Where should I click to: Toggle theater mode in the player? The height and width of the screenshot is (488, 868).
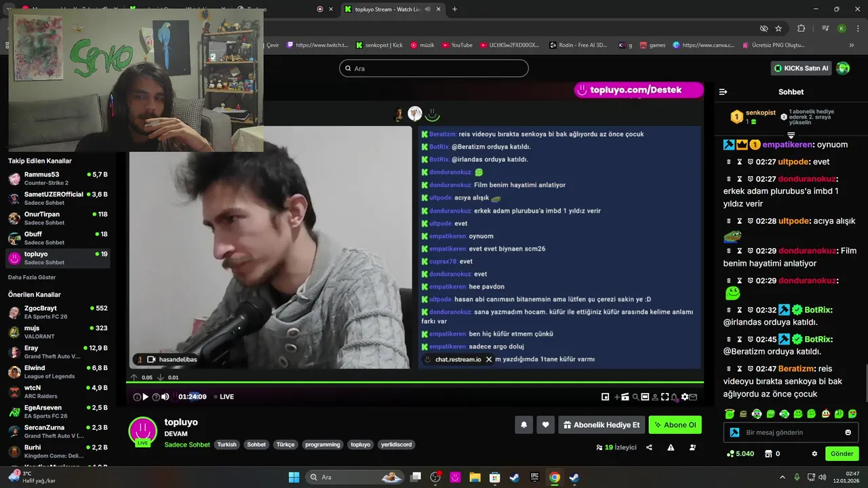click(645, 397)
